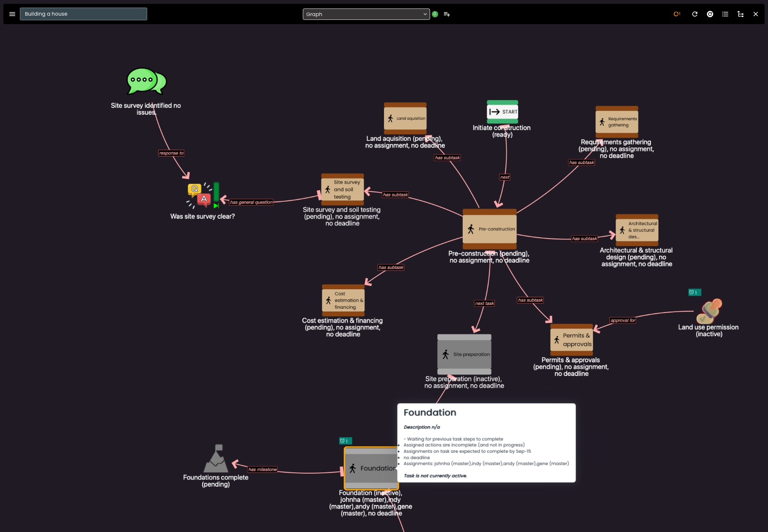Select the Q&A question node icon
Image resolution: width=768 pixels, height=532 pixels.
(x=203, y=195)
